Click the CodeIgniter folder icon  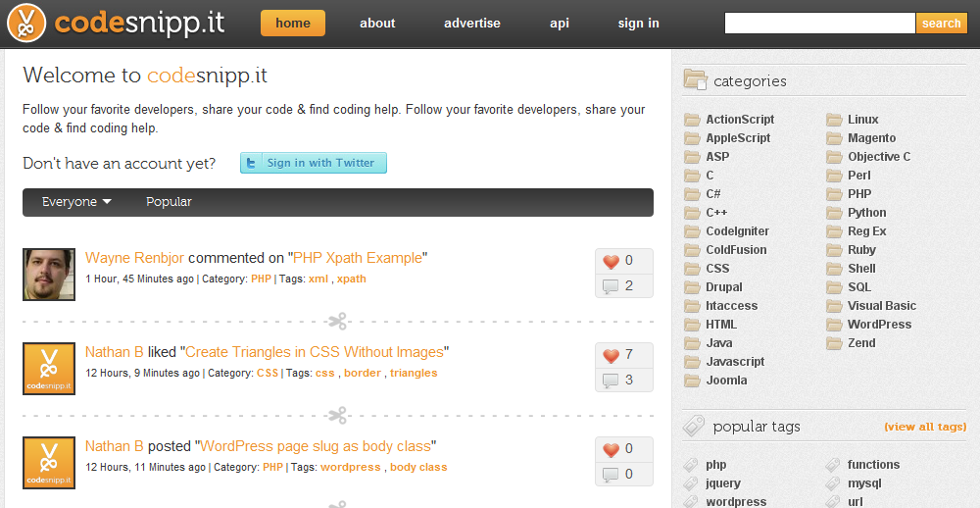tap(692, 231)
